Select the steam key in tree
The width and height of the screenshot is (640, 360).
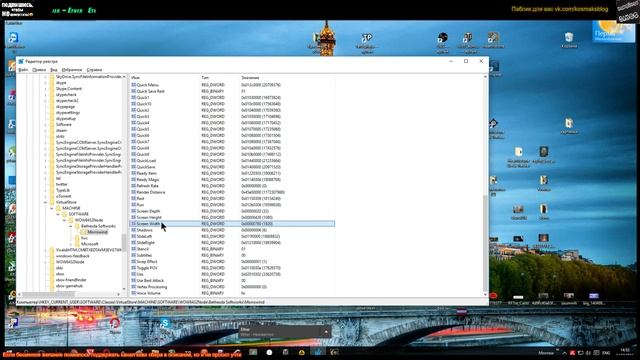click(61, 131)
